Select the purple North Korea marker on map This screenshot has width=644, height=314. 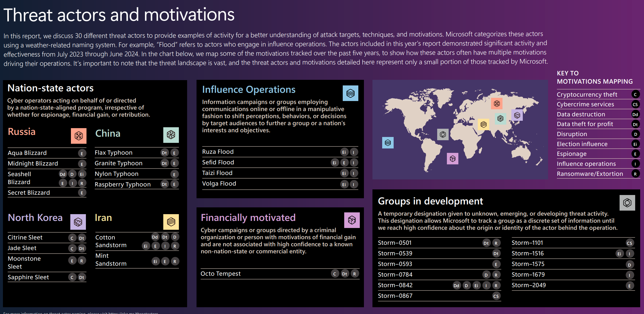tap(517, 115)
